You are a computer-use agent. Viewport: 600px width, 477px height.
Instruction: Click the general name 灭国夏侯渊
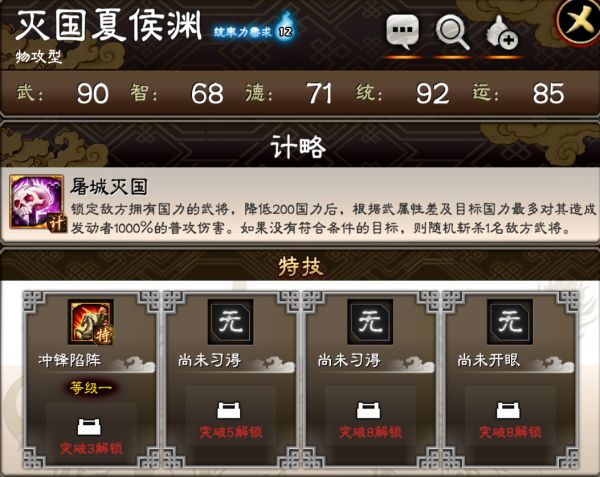click(x=108, y=25)
